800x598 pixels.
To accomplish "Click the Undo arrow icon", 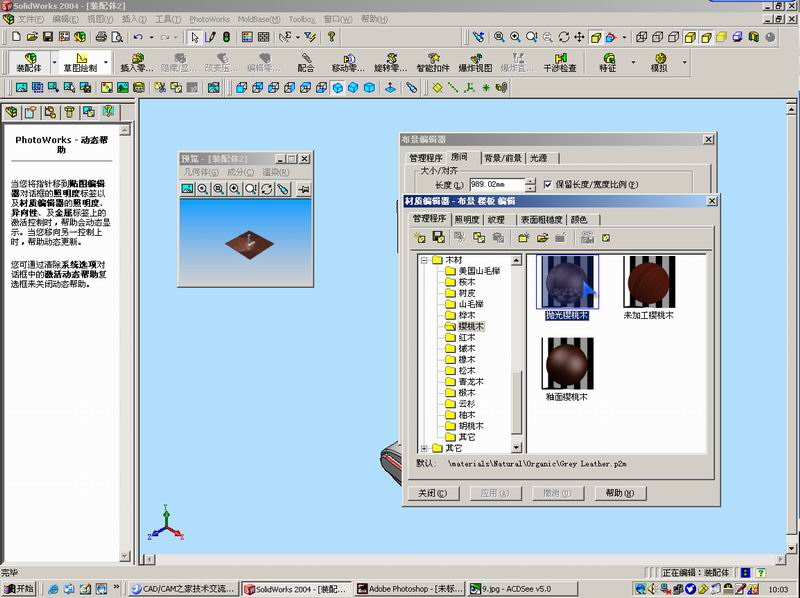I will (138, 37).
